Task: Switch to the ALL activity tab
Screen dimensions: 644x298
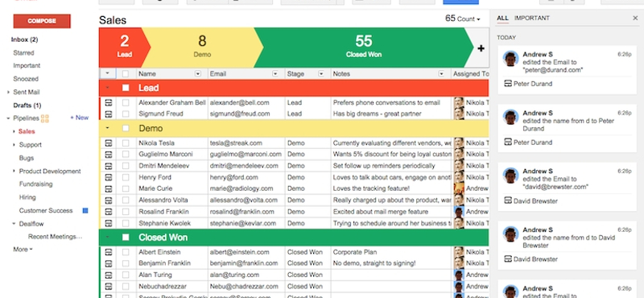Action: tap(502, 18)
